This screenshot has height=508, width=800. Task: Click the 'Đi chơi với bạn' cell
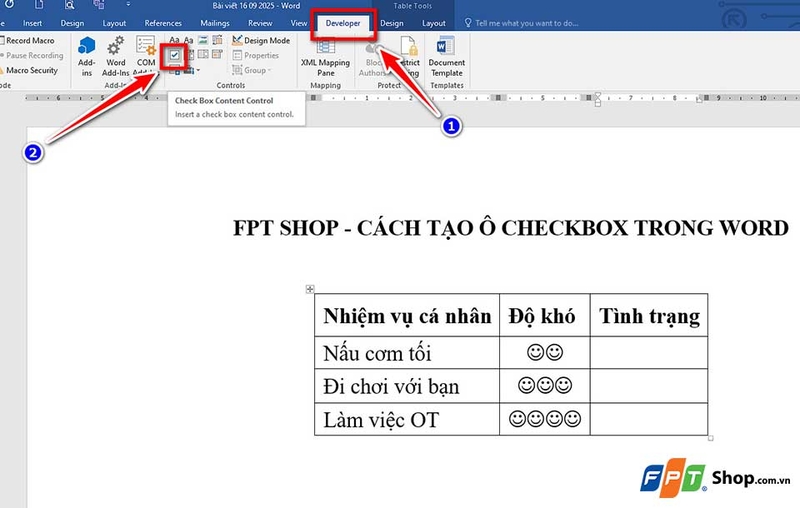pyautogui.click(x=407, y=386)
